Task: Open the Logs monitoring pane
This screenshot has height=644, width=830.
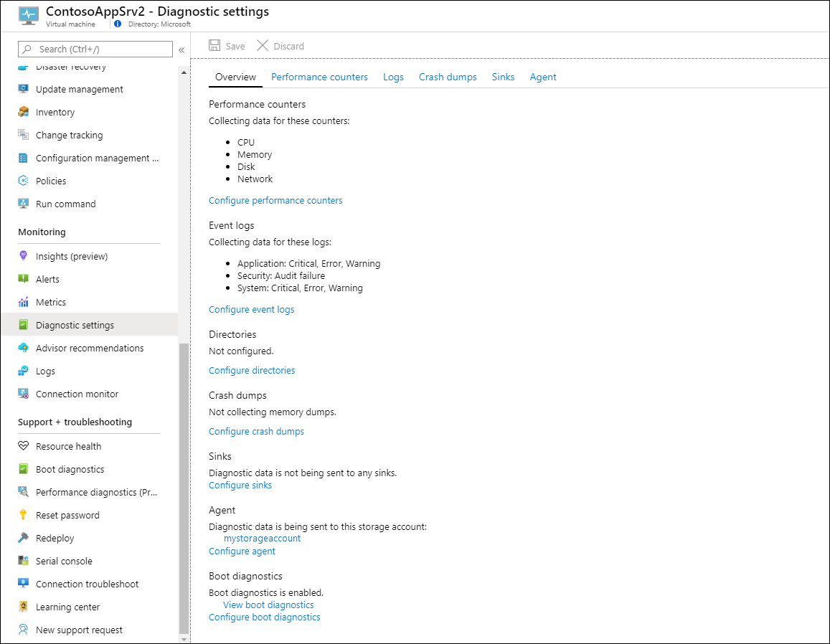Action: pos(44,370)
